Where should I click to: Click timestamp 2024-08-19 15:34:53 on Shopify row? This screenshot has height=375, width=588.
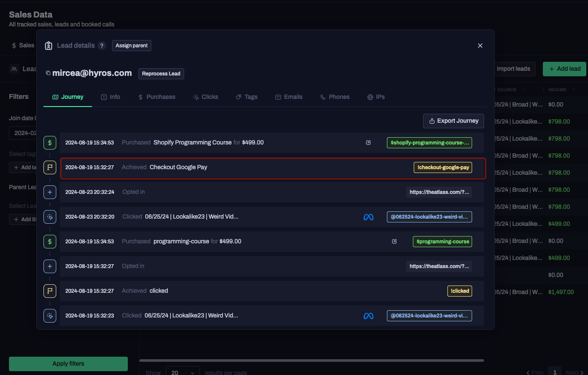click(x=89, y=143)
